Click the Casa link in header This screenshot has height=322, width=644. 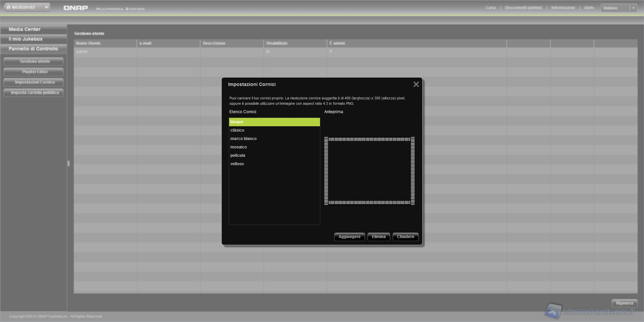(490, 8)
